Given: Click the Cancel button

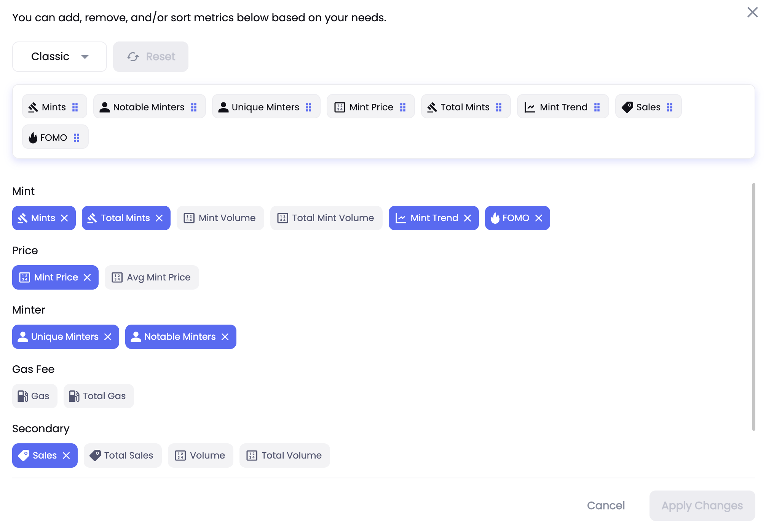Looking at the screenshot, I should tap(605, 505).
